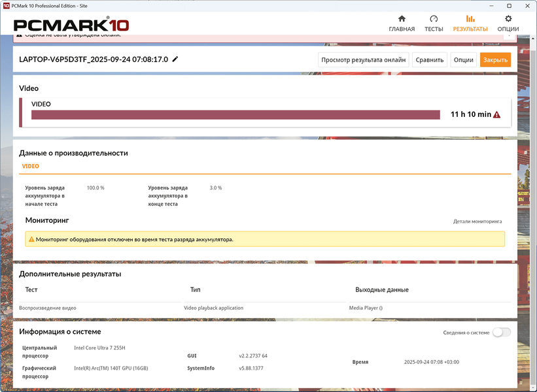Click the Сравнить button
The height and width of the screenshot is (392, 537).
pyautogui.click(x=430, y=60)
